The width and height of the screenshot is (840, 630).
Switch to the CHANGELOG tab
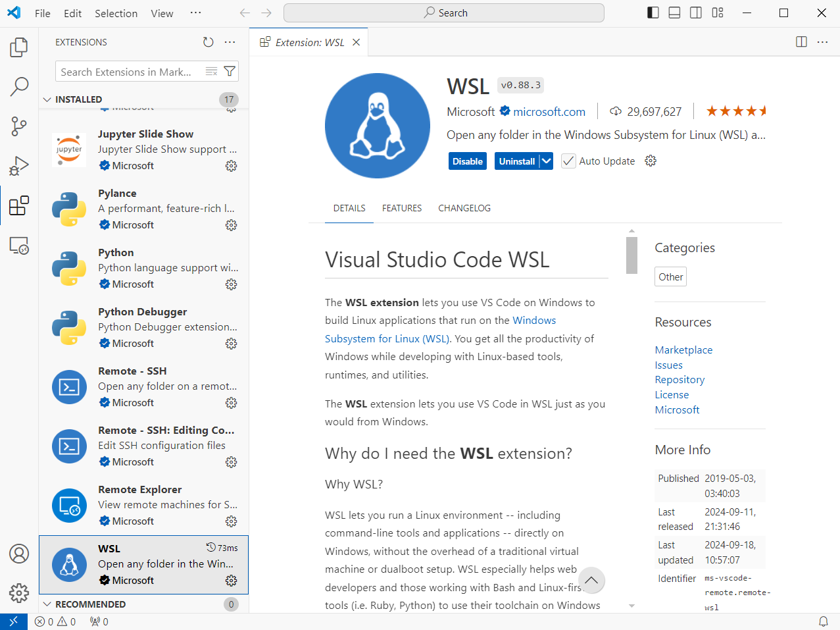point(464,208)
